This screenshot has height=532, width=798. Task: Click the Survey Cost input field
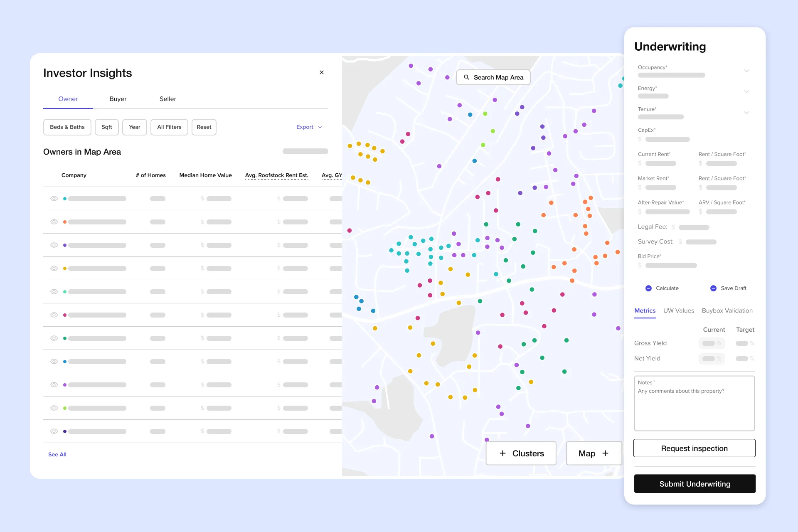pyautogui.click(x=698, y=242)
